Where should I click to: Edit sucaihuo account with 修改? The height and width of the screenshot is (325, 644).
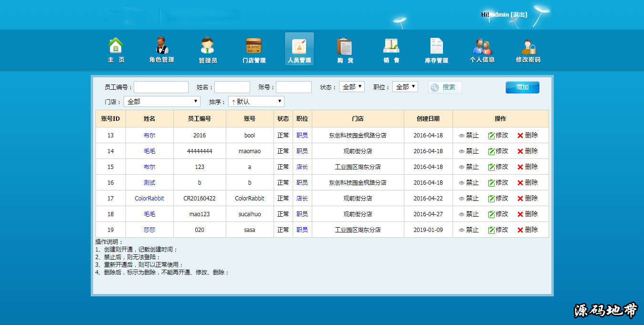pyautogui.click(x=498, y=214)
